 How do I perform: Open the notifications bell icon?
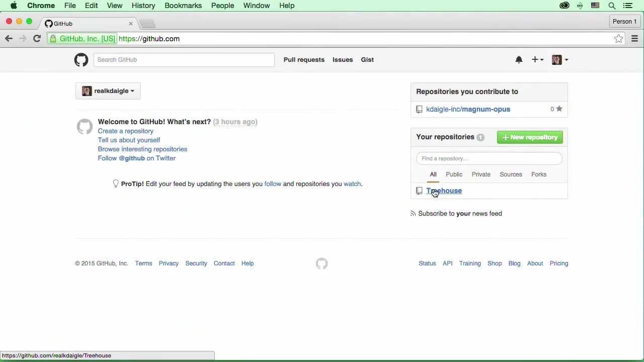519,60
